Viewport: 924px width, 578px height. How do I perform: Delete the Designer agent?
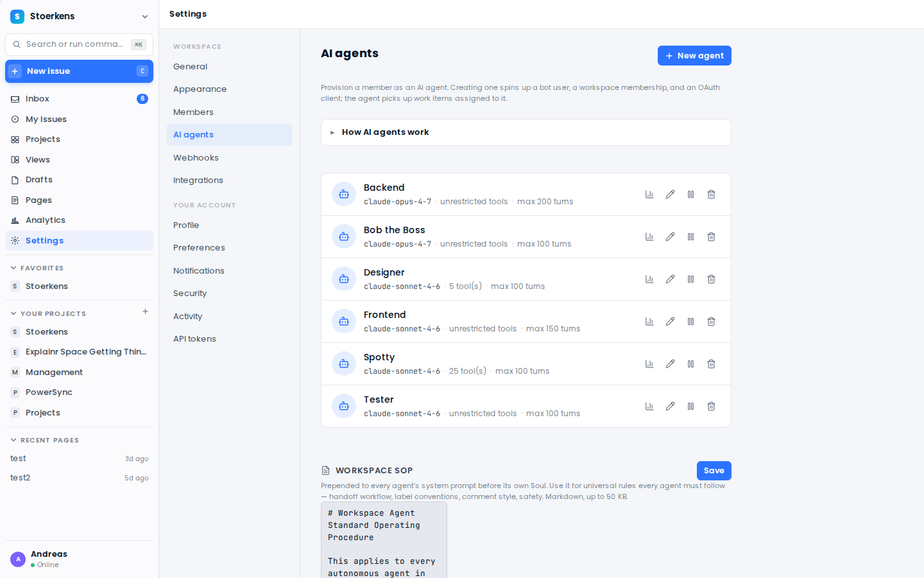click(x=711, y=279)
